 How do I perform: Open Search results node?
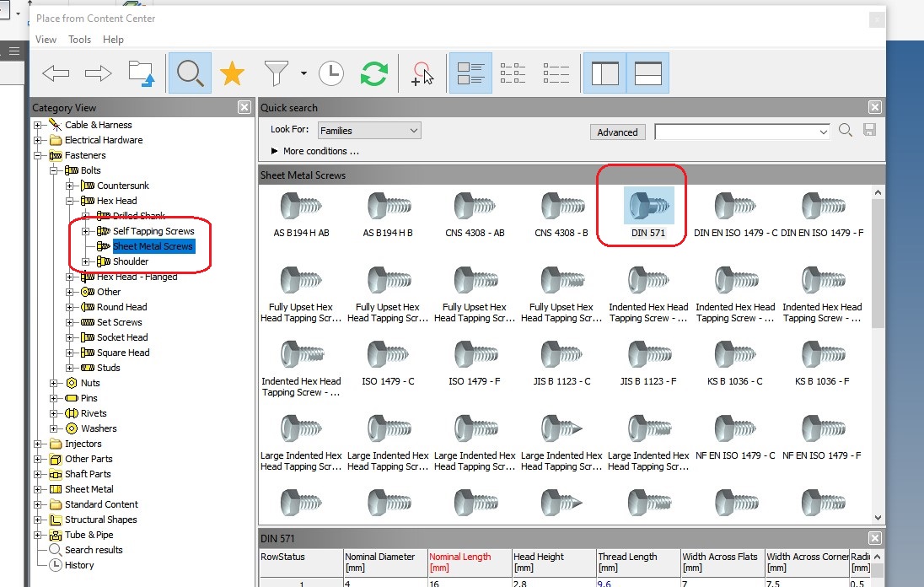tap(93, 550)
